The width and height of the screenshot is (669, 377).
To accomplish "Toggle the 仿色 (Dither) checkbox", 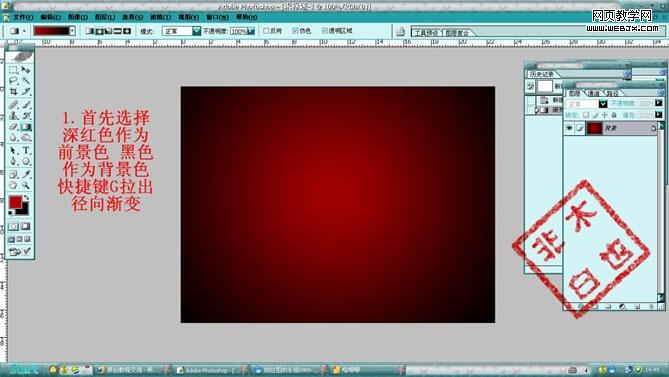I will (x=295, y=31).
